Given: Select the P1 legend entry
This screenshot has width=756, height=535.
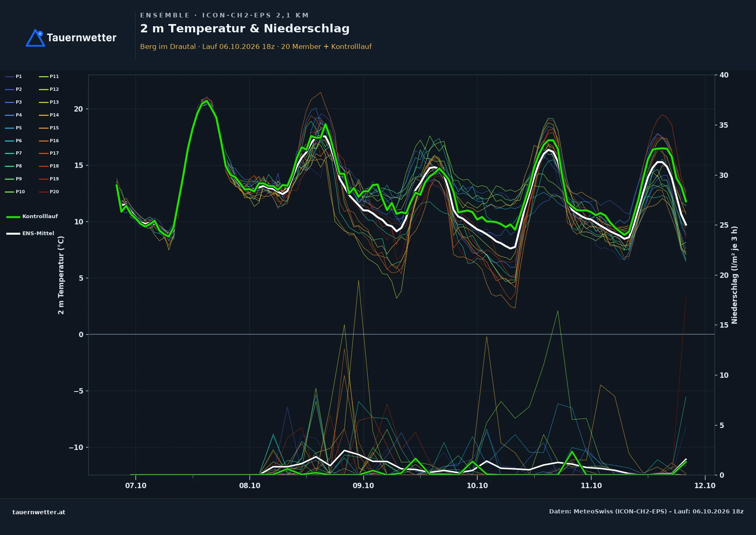Looking at the screenshot, I should pos(14,76).
